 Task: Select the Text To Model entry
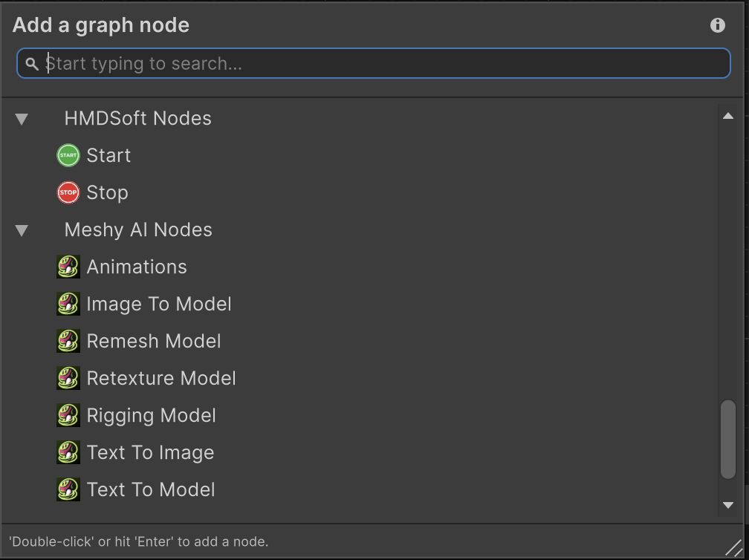pyautogui.click(x=151, y=489)
